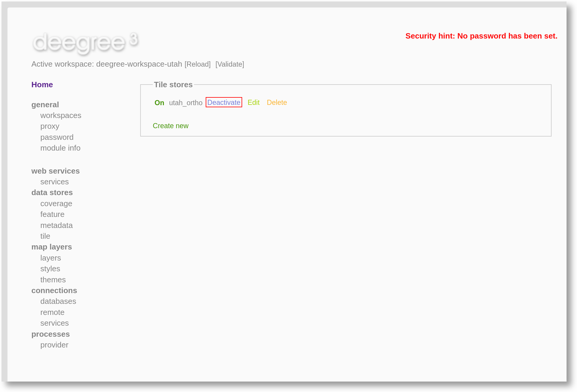Screen dimensions: 577x392
Task: Open databases under connections
Action: pyautogui.click(x=58, y=301)
